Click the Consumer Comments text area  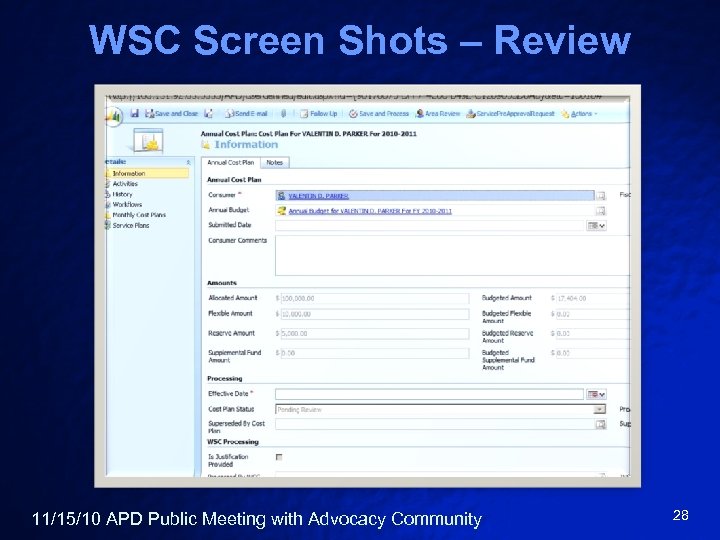click(452, 256)
